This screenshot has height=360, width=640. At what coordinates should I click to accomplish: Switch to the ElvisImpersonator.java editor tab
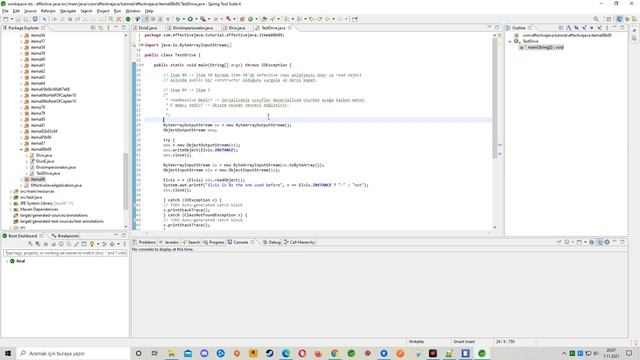click(x=193, y=28)
